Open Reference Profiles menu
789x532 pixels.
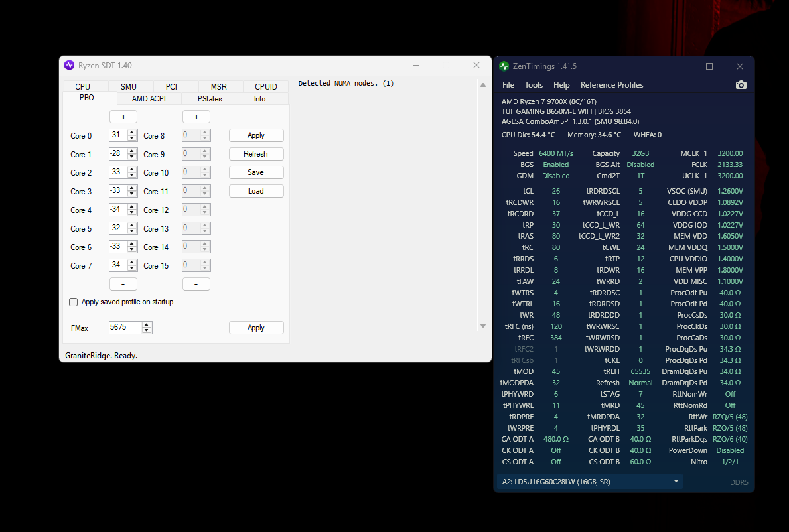click(612, 85)
